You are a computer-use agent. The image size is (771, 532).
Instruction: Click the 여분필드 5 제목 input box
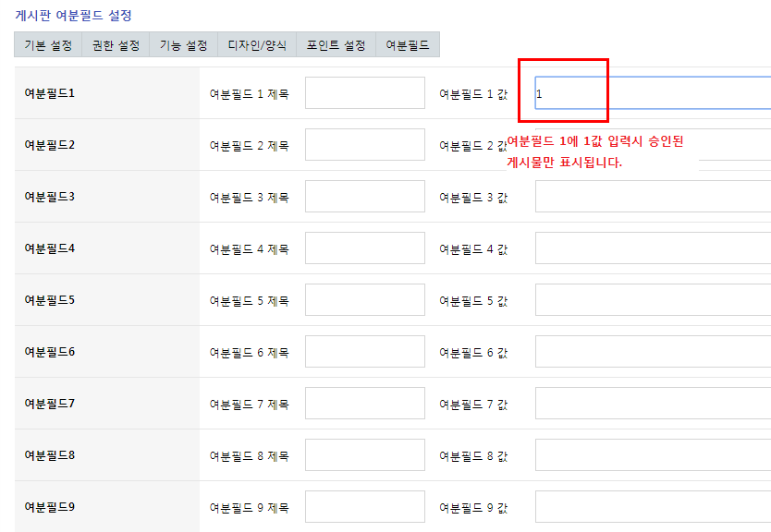[365, 299]
